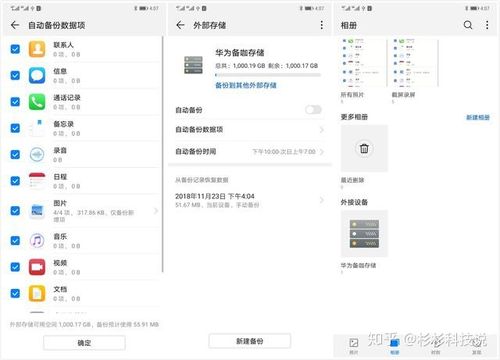Switch to 照片 bottom tab

[x=354, y=345]
